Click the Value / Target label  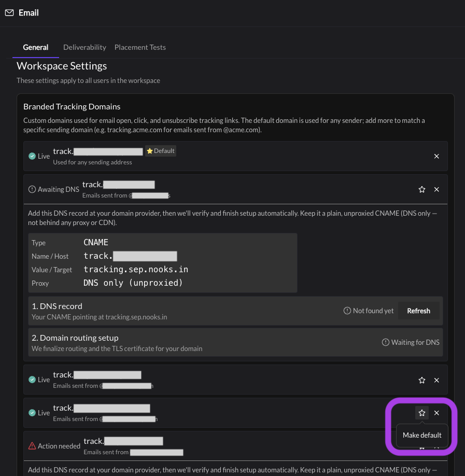[x=52, y=270]
